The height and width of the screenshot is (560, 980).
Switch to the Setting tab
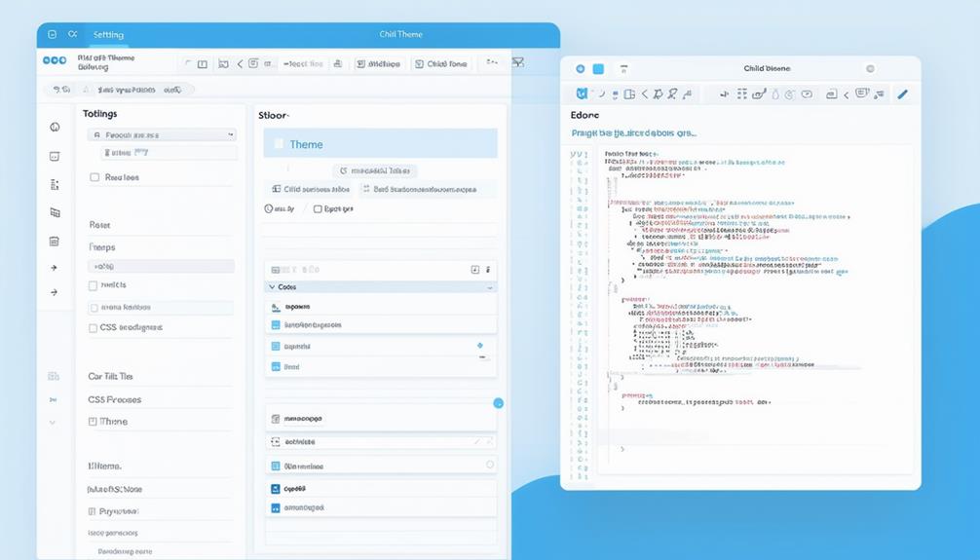pyautogui.click(x=108, y=35)
